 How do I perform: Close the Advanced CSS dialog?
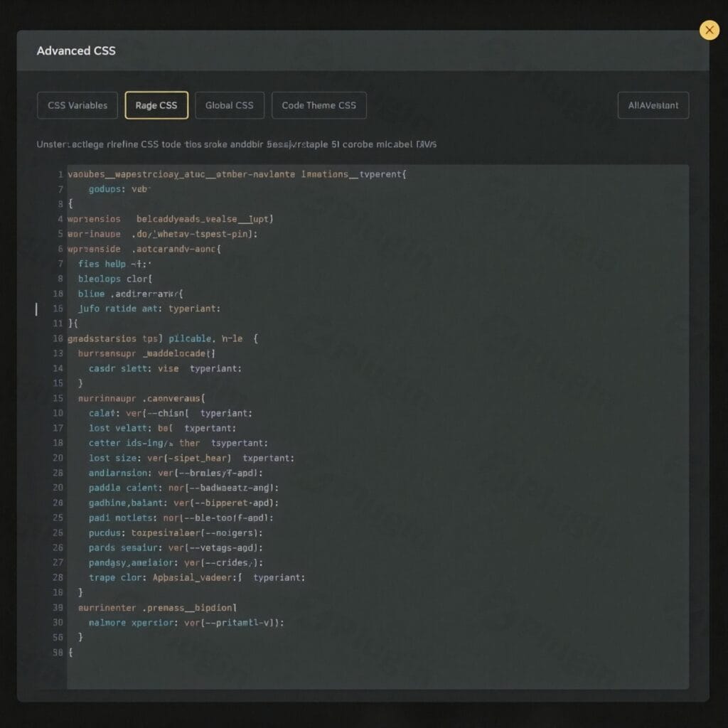tap(709, 30)
